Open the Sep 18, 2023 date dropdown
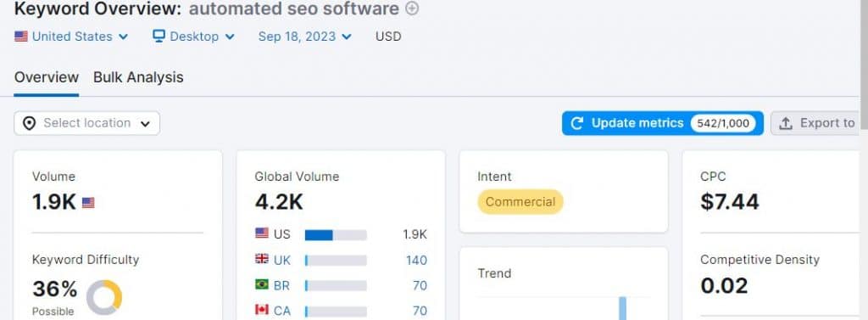 click(x=305, y=36)
